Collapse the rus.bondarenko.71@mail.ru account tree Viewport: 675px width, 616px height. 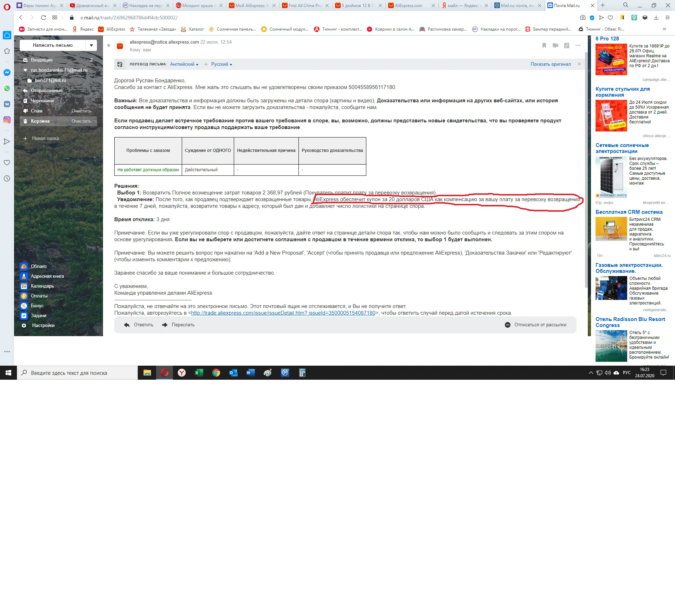click(x=25, y=70)
